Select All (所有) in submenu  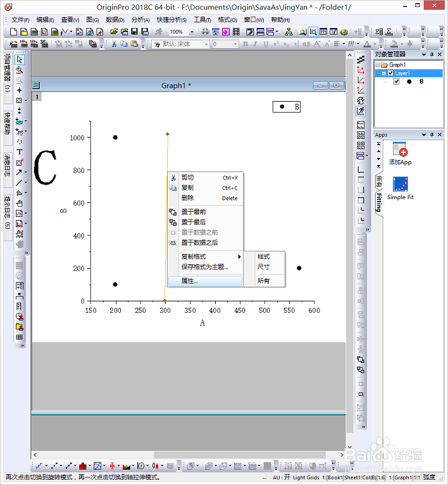[265, 281]
